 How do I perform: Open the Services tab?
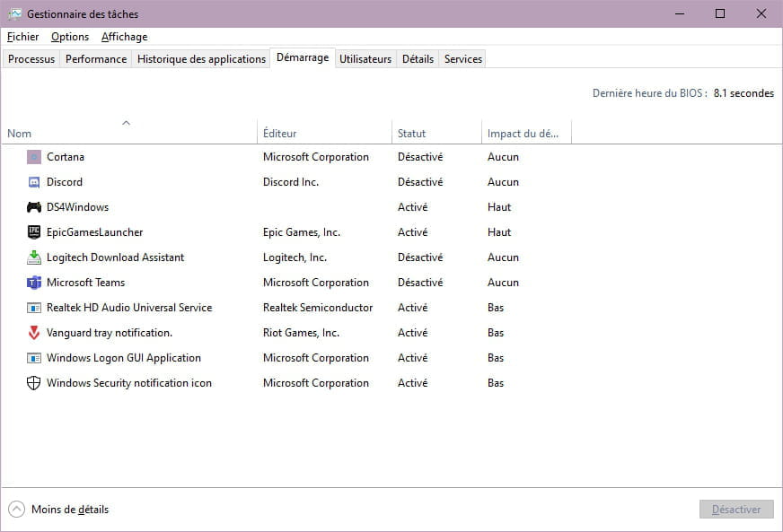[x=463, y=59]
